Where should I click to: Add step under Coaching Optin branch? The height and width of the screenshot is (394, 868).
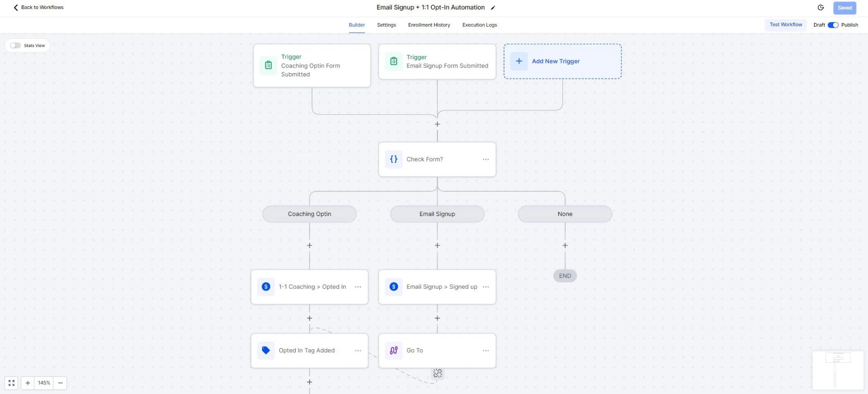point(309,246)
